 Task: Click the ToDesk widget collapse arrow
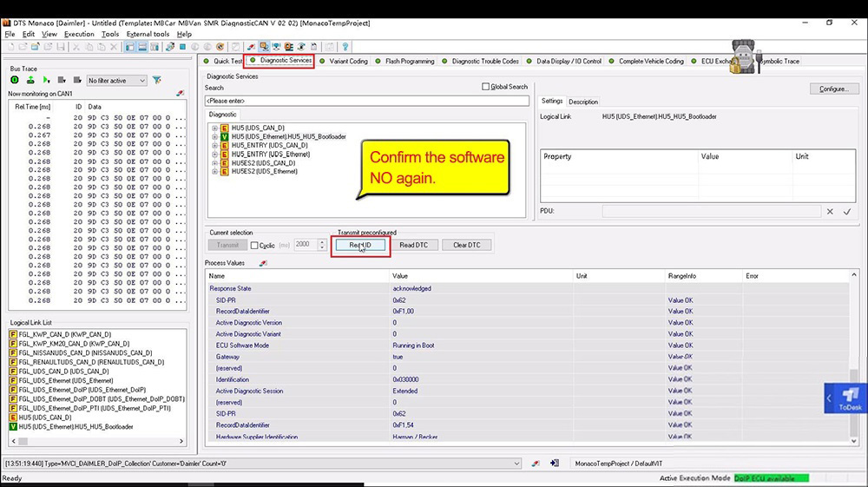coord(829,398)
